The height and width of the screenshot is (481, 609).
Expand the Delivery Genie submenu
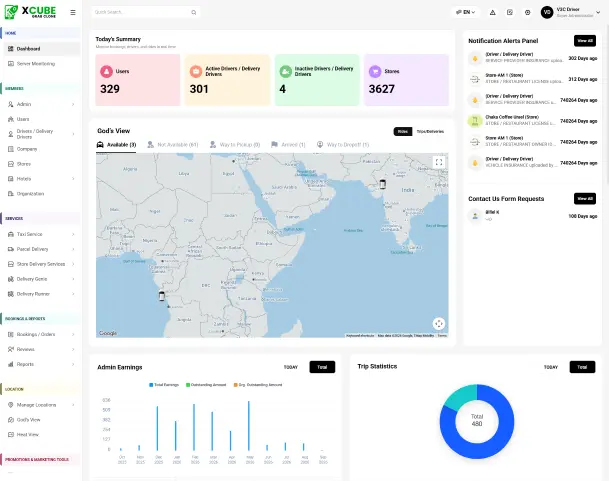(x=73, y=279)
